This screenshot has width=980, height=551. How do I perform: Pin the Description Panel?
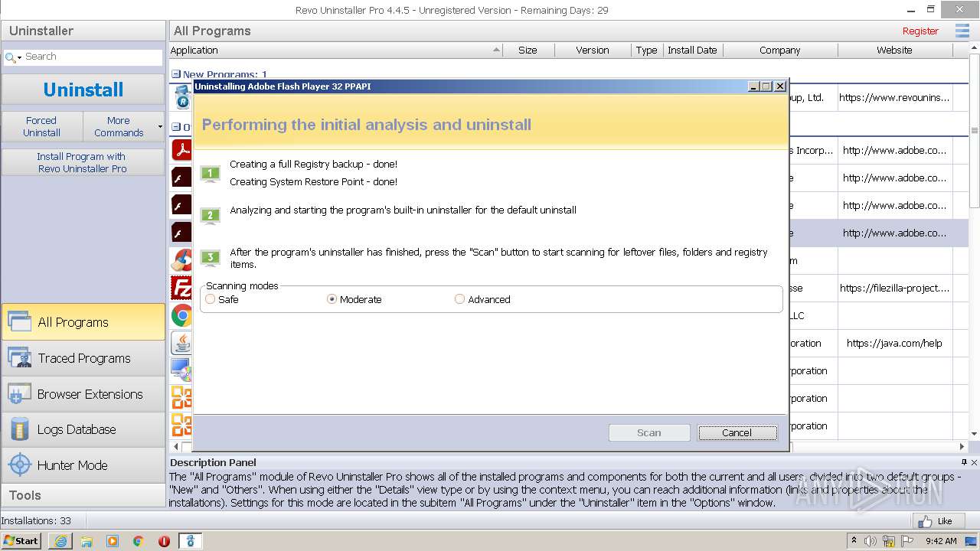pyautogui.click(x=964, y=462)
